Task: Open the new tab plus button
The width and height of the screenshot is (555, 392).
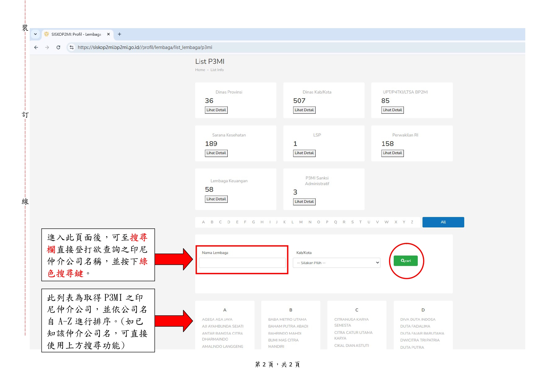Action: pos(120,34)
